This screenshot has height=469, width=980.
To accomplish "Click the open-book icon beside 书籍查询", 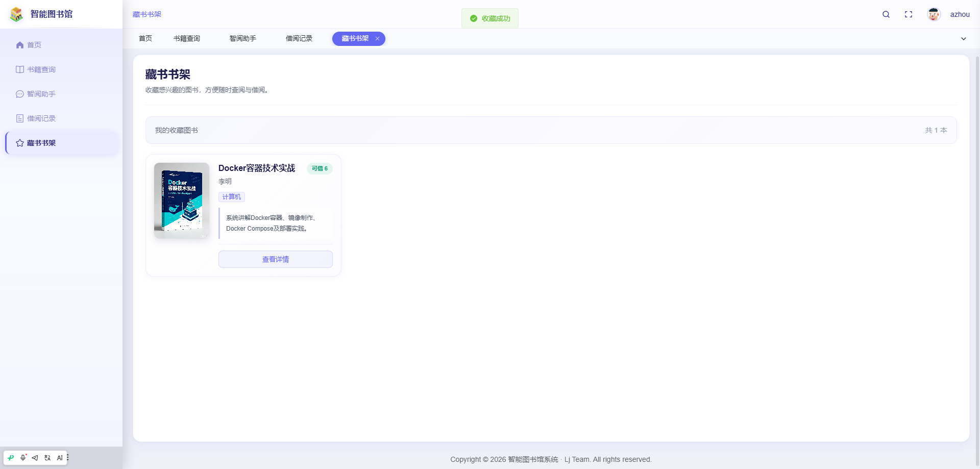I will (20, 69).
